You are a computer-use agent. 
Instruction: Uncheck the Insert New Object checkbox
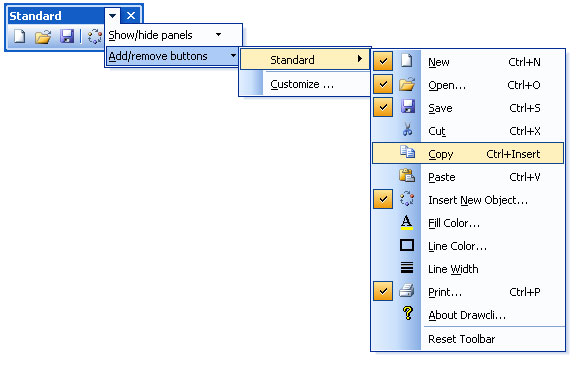383,199
